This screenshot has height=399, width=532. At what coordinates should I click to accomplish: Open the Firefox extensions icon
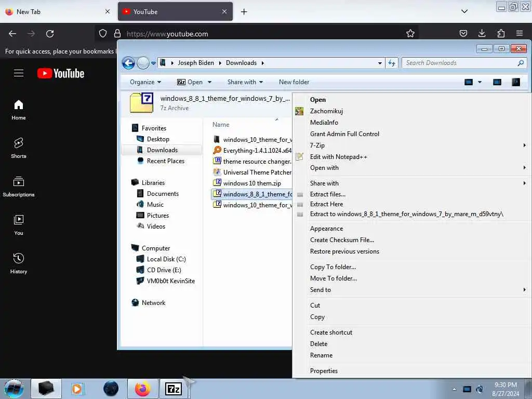click(501, 33)
